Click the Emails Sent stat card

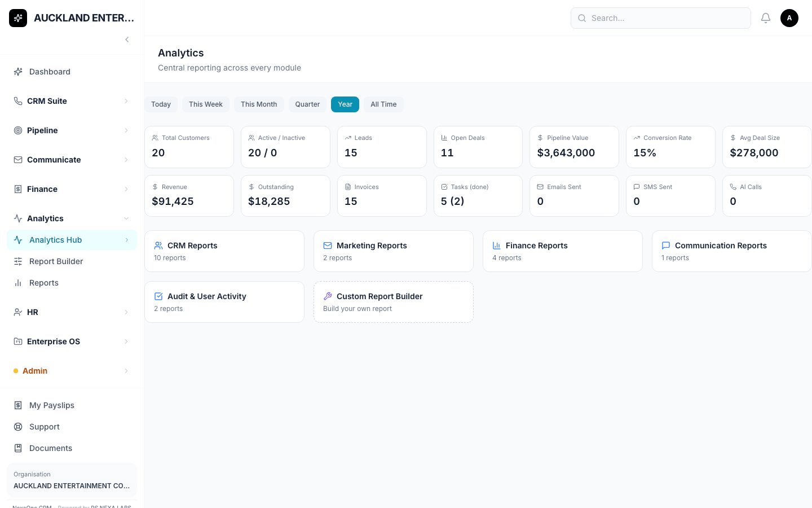point(574,196)
